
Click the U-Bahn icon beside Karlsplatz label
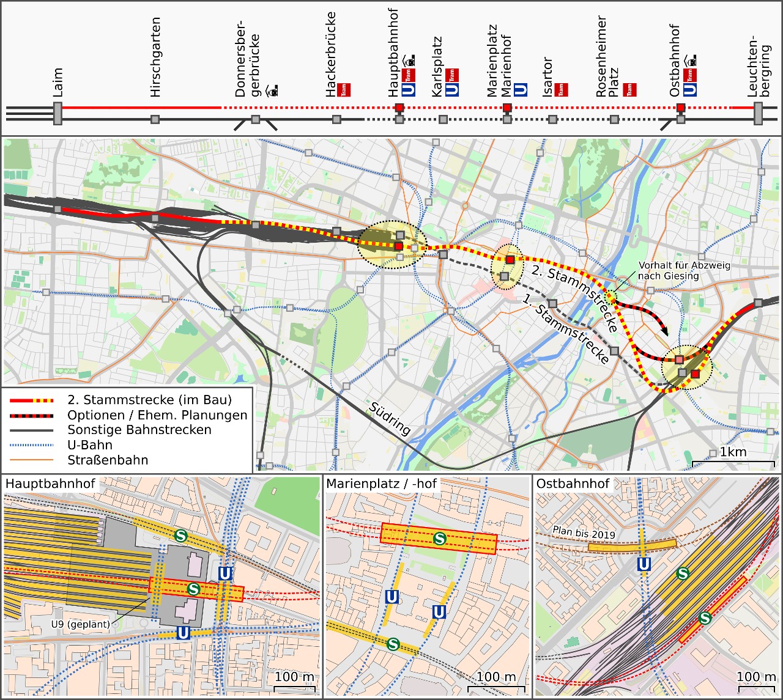click(x=452, y=90)
